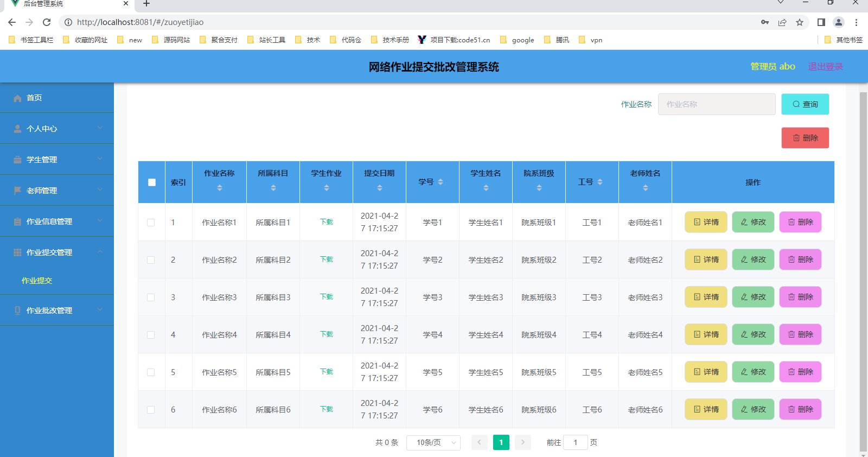Check the checkbox for row 作业名称6
868x457 pixels.
tap(151, 410)
